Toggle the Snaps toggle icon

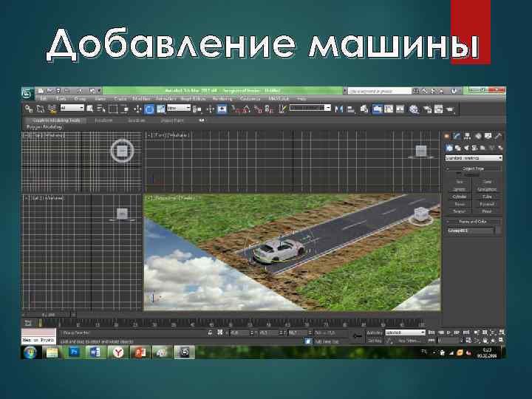(236, 109)
